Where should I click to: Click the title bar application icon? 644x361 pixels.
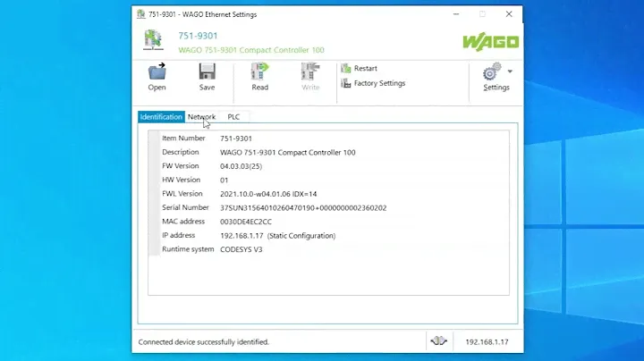141,14
